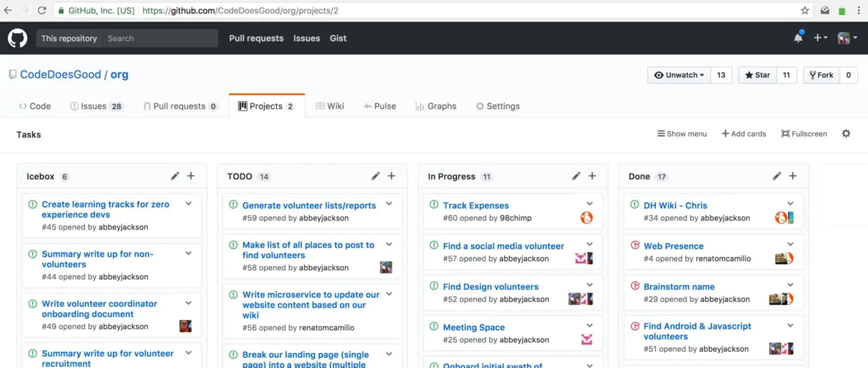Click the Fullscreen button
Image resolution: width=868 pixels, height=368 pixels.
(x=804, y=134)
